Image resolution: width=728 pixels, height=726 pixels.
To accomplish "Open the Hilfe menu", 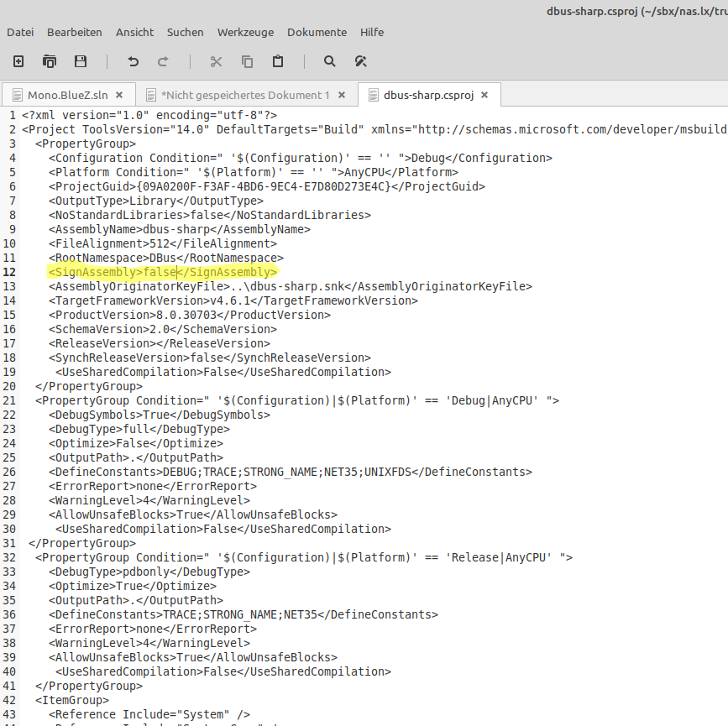I will [x=372, y=33].
